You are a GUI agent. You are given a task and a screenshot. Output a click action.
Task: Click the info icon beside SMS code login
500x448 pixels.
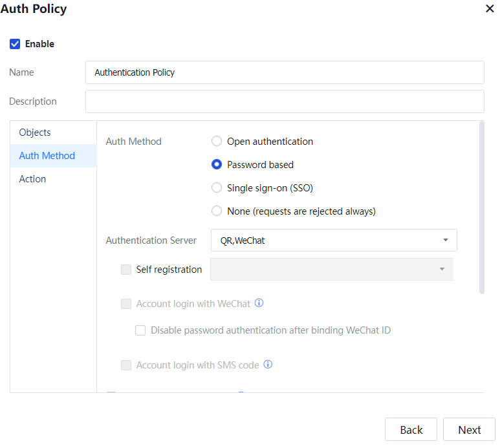point(268,365)
